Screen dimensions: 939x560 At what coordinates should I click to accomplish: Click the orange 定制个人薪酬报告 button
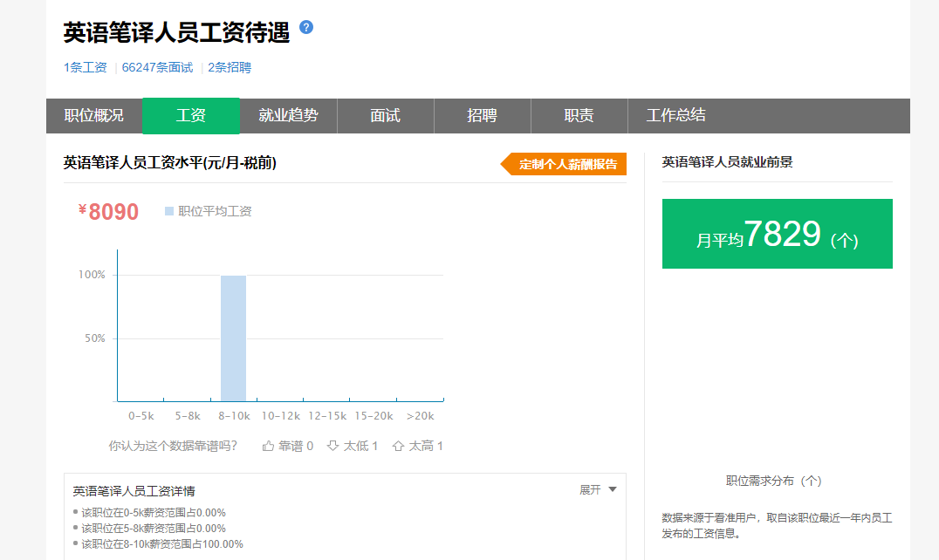pos(565,164)
